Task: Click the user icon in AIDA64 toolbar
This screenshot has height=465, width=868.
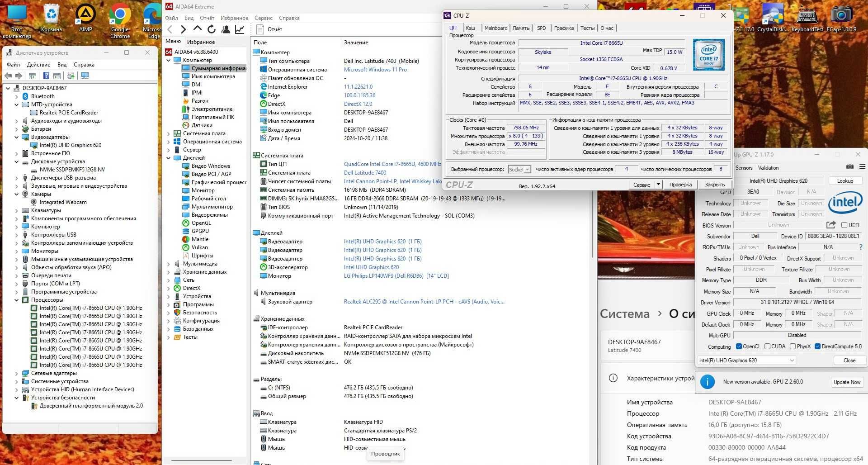Action: (x=225, y=29)
